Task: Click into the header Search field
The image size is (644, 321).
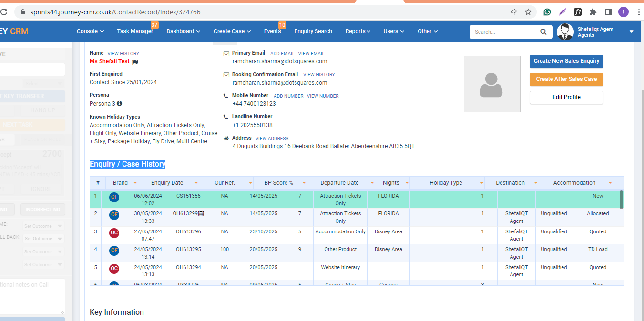Action: pyautogui.click(x=504, y=32)
